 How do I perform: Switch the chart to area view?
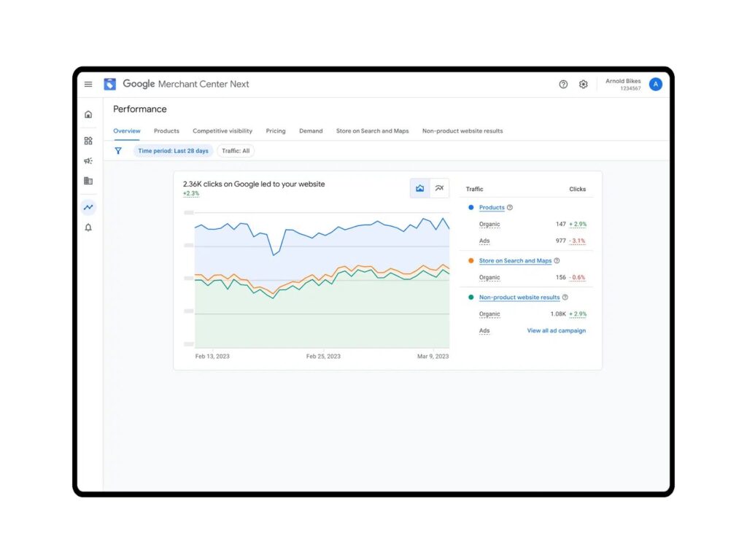pos(420,188)
